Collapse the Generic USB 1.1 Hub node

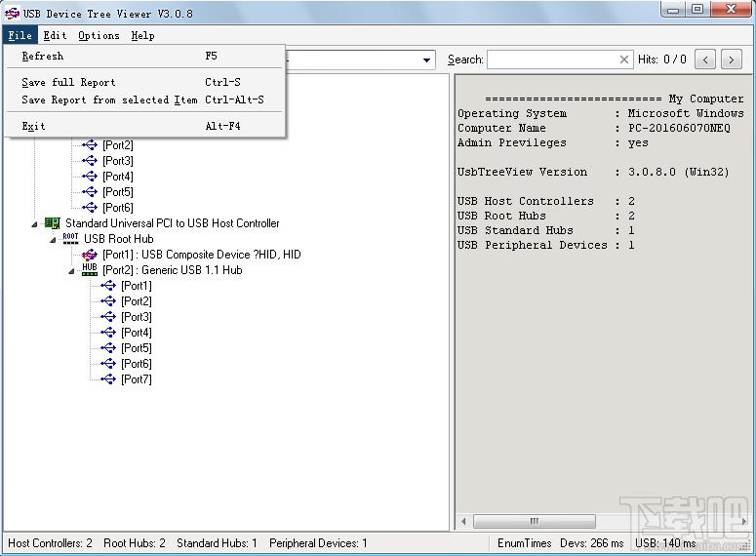(x=72, y=271)
